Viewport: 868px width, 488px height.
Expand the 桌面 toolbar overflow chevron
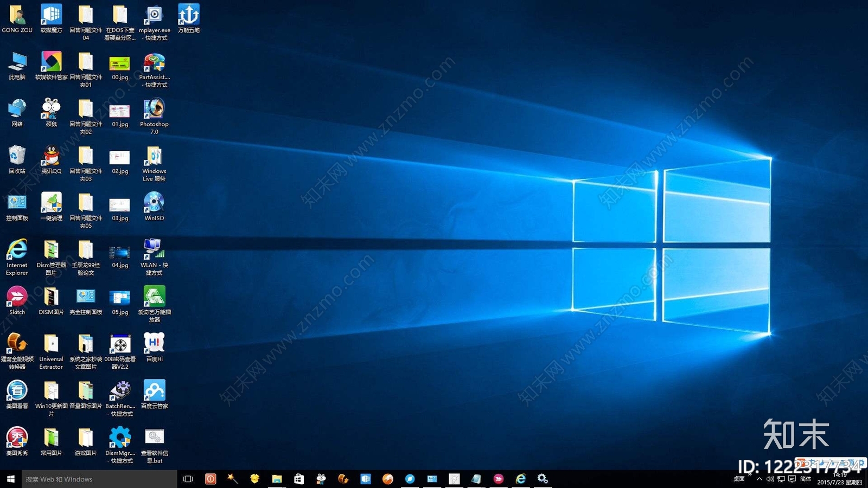(750, 474)
